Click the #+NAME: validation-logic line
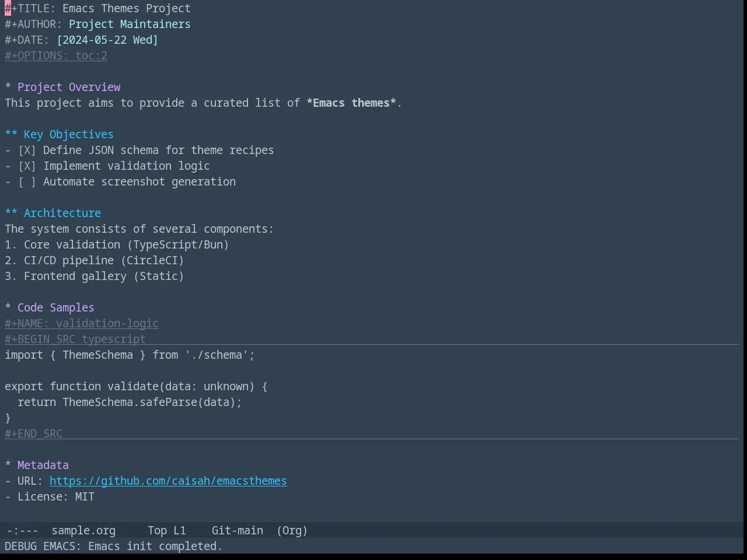This screenshot has width=747, height=560. coord(82,324)
